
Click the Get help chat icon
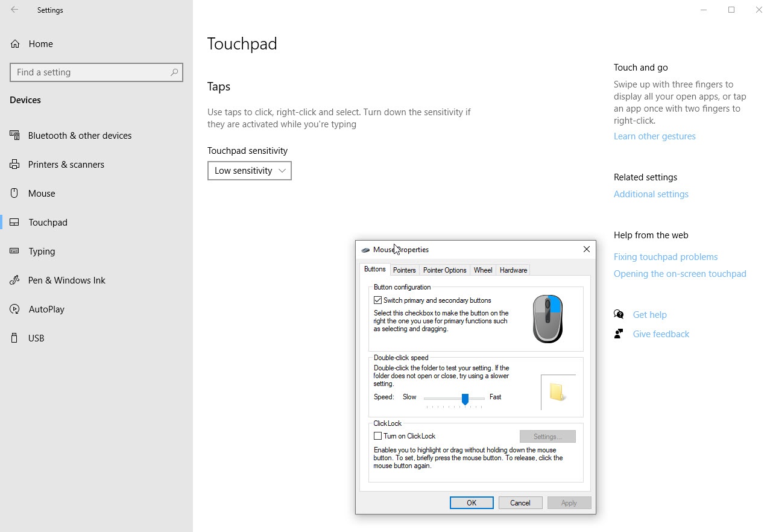[619, 314]
